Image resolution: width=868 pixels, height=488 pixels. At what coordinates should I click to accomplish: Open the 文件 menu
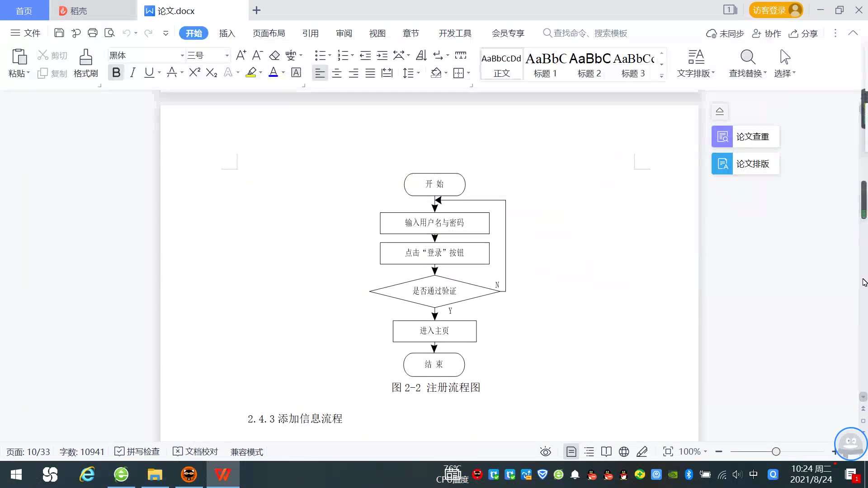25,33
